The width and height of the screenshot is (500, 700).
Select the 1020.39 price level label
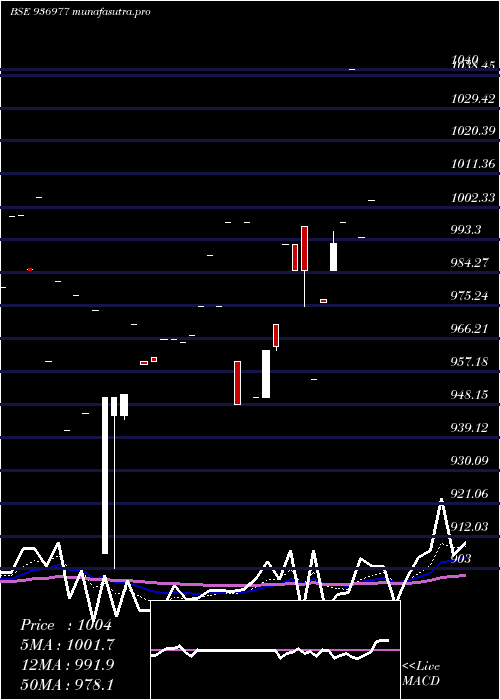click(473, 131)
